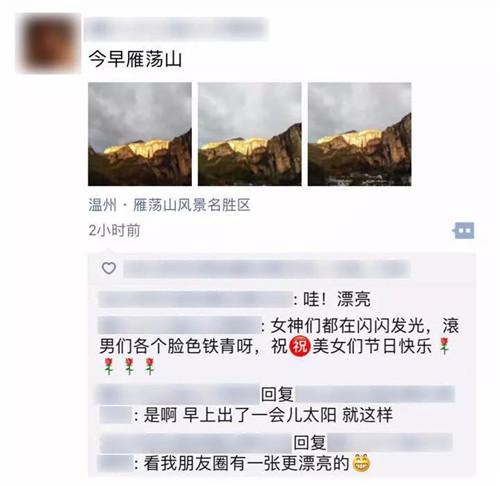Tap the heart likes icon
This screenshot has width=500, height=486.
109,268
